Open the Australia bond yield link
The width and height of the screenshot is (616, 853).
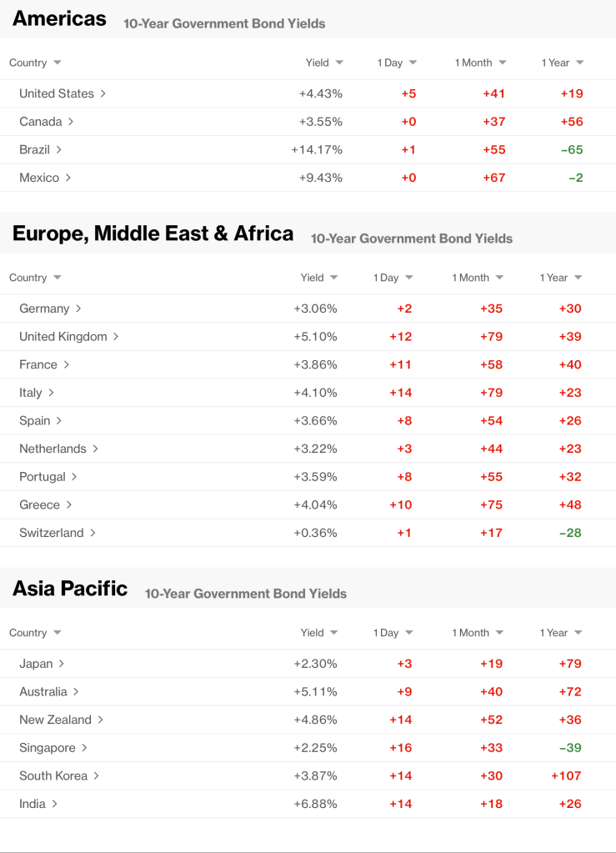(43, 691)
